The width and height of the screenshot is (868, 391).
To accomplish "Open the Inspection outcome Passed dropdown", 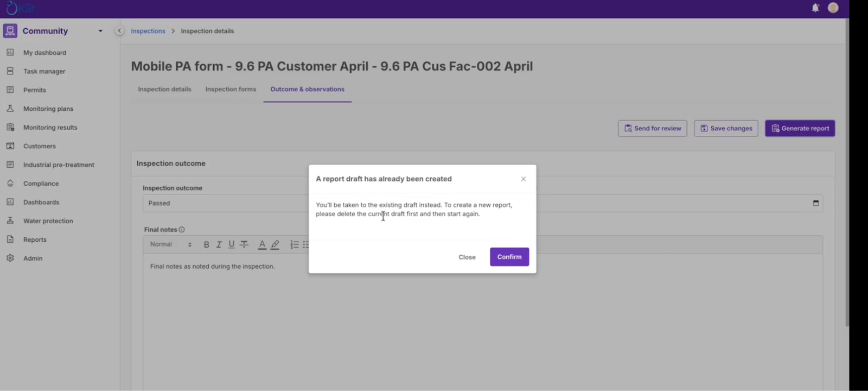I will coord(225,203).
